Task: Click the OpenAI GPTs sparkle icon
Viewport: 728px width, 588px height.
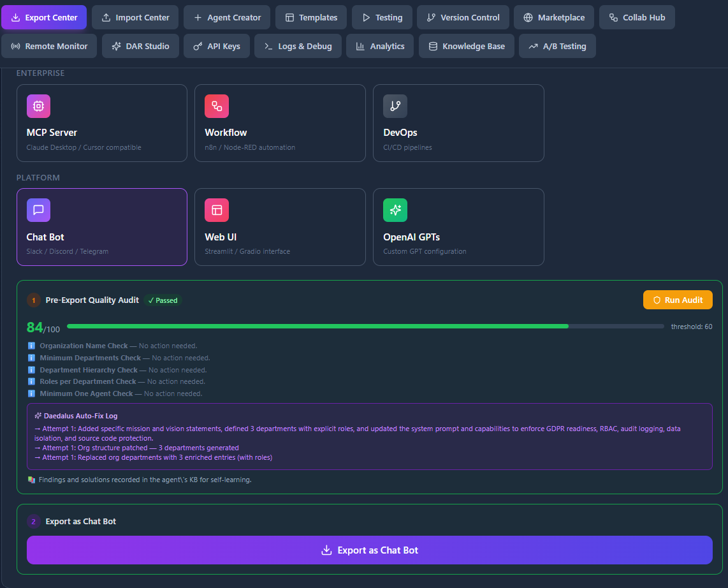Action: coord(395,210)
